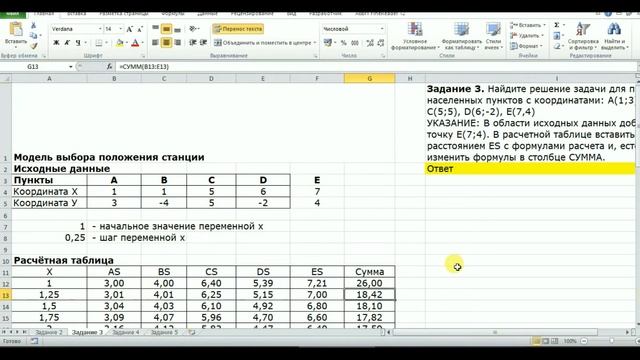Click Merge and Center (Объединить и поместить в центре)

tap(262, 42)
